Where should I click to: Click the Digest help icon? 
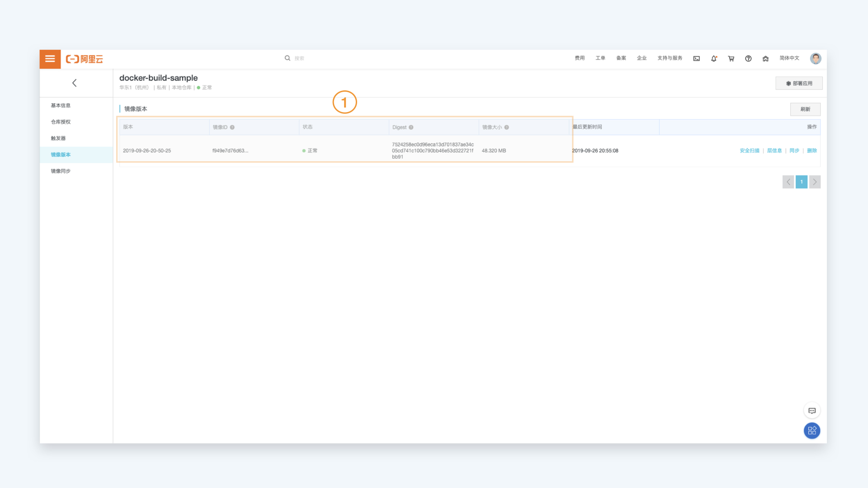(x=411, y=127)
